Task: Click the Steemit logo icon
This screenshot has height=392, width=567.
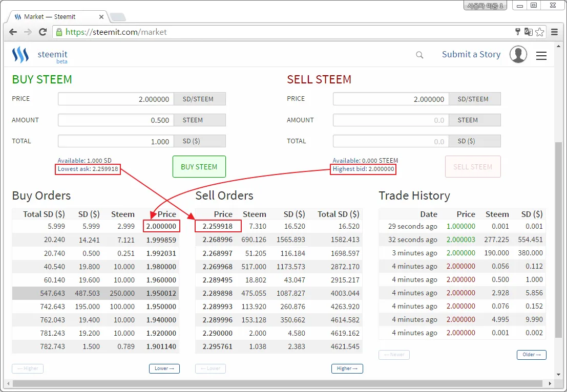Action: (20, 55)
